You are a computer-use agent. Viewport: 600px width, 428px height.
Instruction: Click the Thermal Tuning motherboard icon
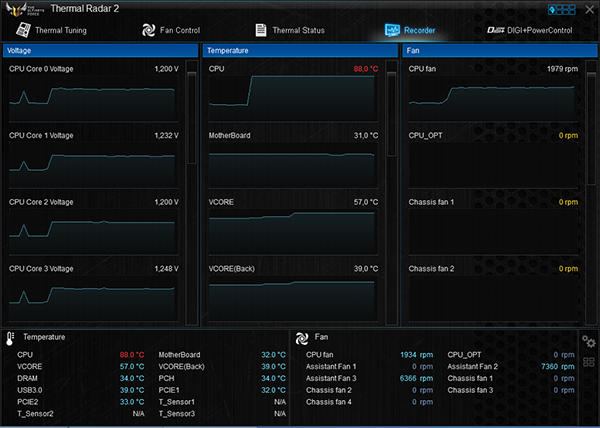tap(23, 30)
